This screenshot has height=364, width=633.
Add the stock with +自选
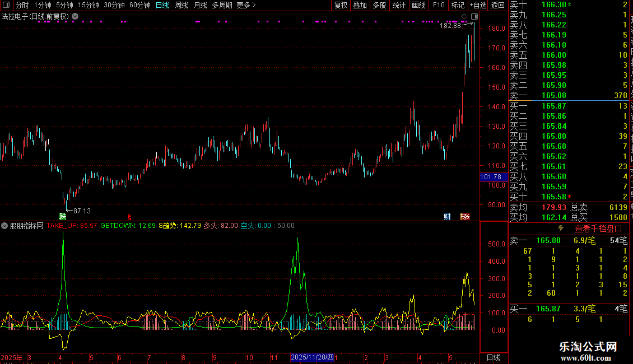[x=478, y=5]
